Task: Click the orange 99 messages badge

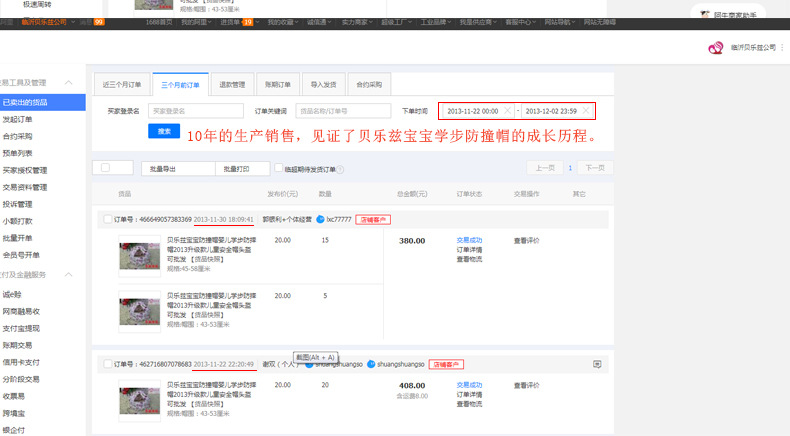Action: coord(99,22)
